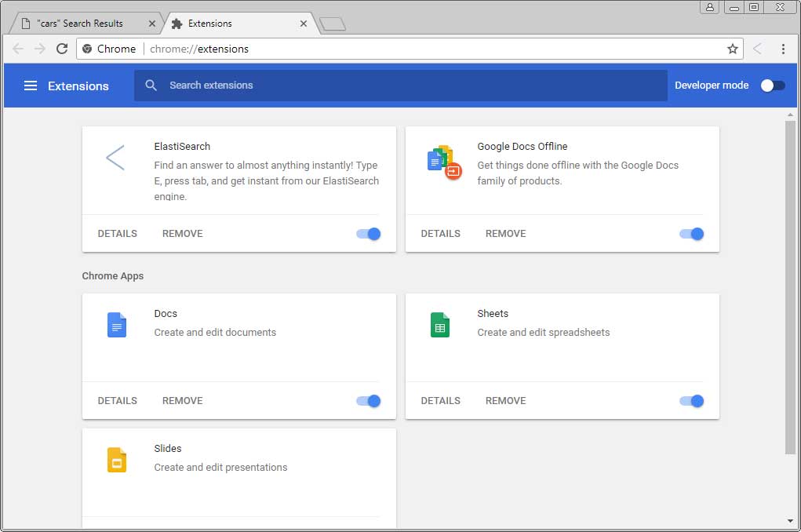Click the Docs app icon
This screenshot has width=801, height=532.
coord(116,325)
